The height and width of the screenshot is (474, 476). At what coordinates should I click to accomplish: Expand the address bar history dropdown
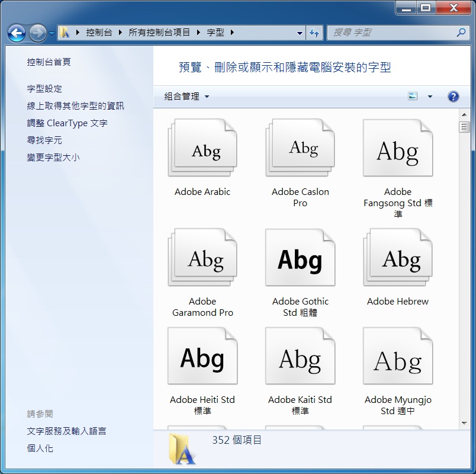click(x=300, y=33)
